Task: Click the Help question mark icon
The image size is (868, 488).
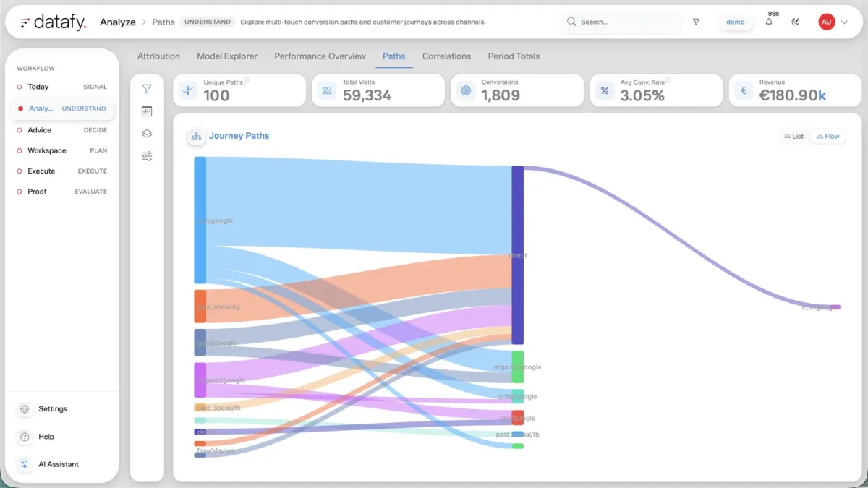Action: tap(25, 437)
